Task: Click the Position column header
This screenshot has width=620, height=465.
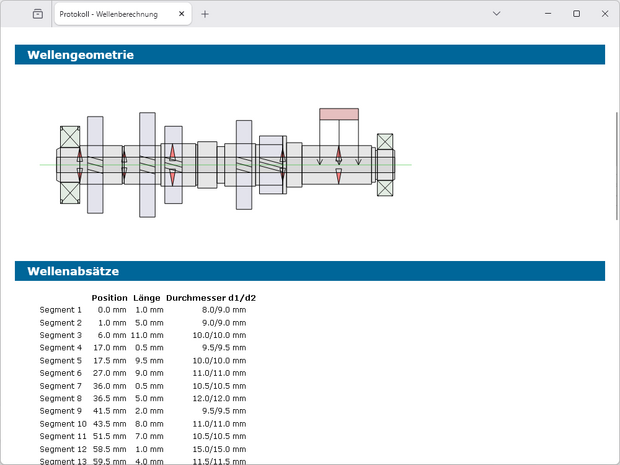Action: pyautogui.click(x=109, y=298)
